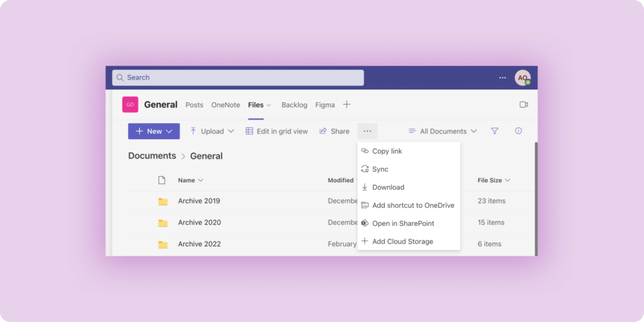Click the plus icon to add a tab
Screen dimensions: 644x322
347,104
